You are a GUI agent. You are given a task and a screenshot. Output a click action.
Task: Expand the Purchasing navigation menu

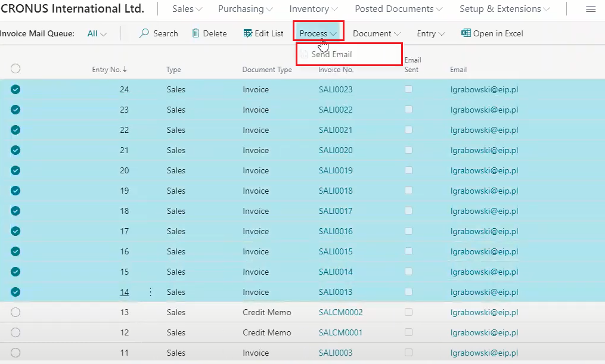(246, 9)
